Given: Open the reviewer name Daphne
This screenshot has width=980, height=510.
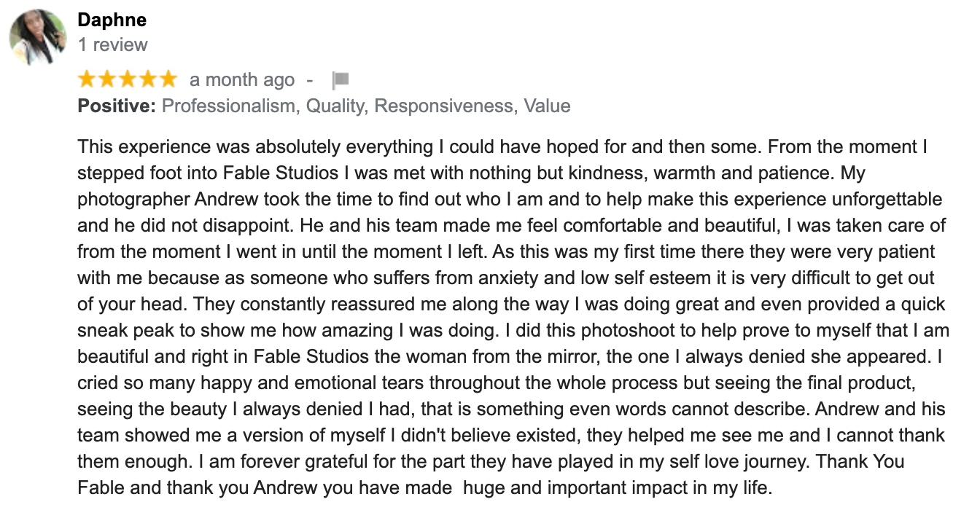Looking at the screenshot, I should 112,20.
